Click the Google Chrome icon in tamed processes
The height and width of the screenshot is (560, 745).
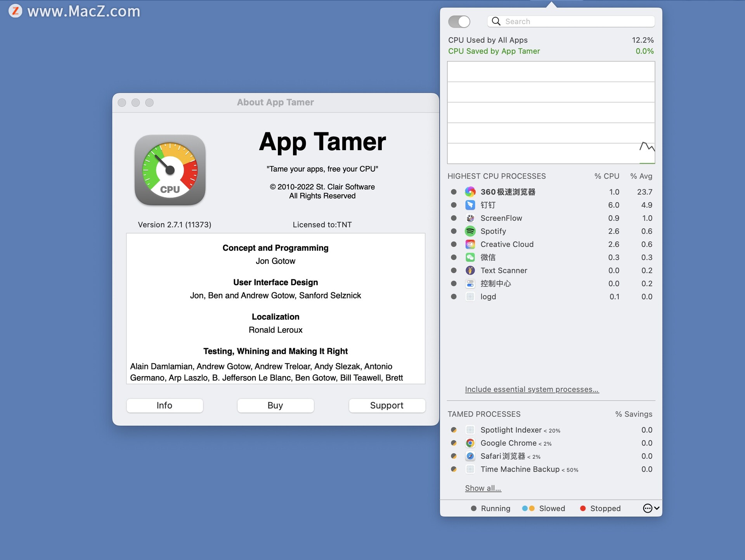pyautogui.click(x=470, y=443)
